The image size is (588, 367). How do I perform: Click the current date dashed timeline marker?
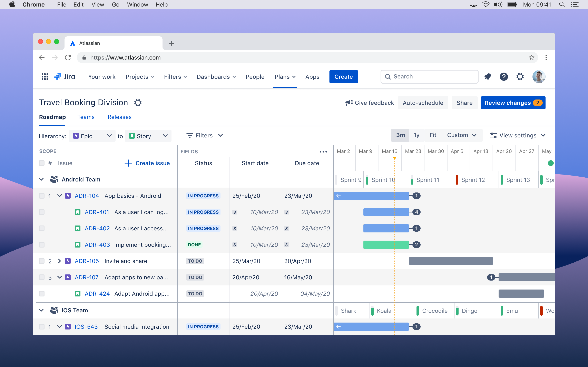pyautogui.click(x=393, y=159)
